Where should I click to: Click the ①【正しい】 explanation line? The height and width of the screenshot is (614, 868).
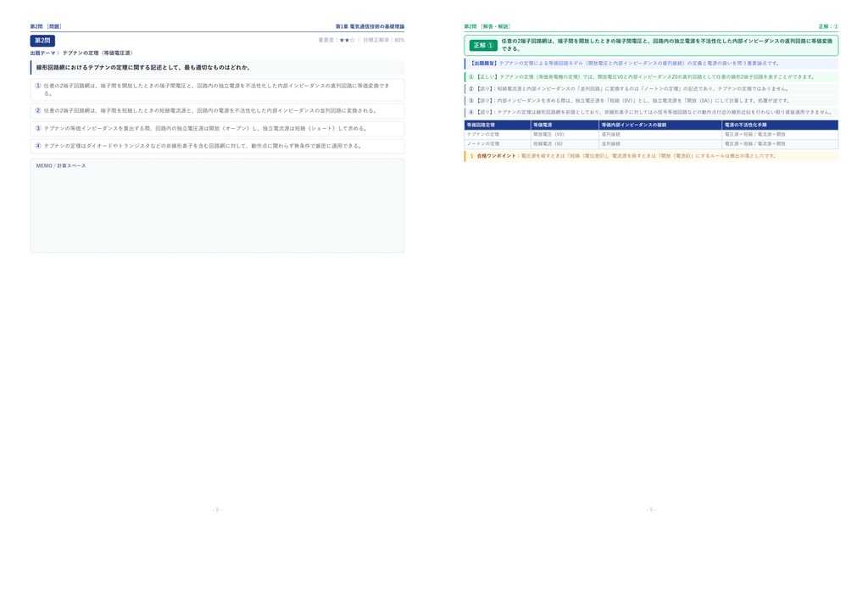point(651,77)
